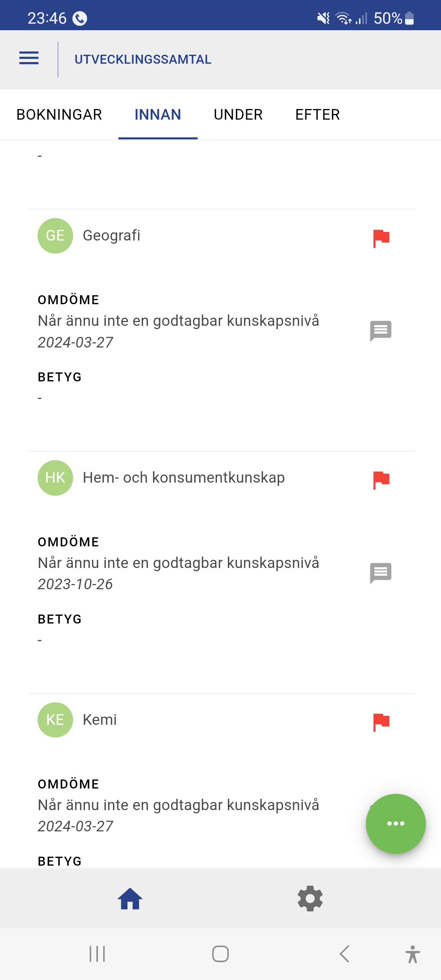
Task: Open the Geografi subject title
Action: pyautogui.click(x=111, y=236)
